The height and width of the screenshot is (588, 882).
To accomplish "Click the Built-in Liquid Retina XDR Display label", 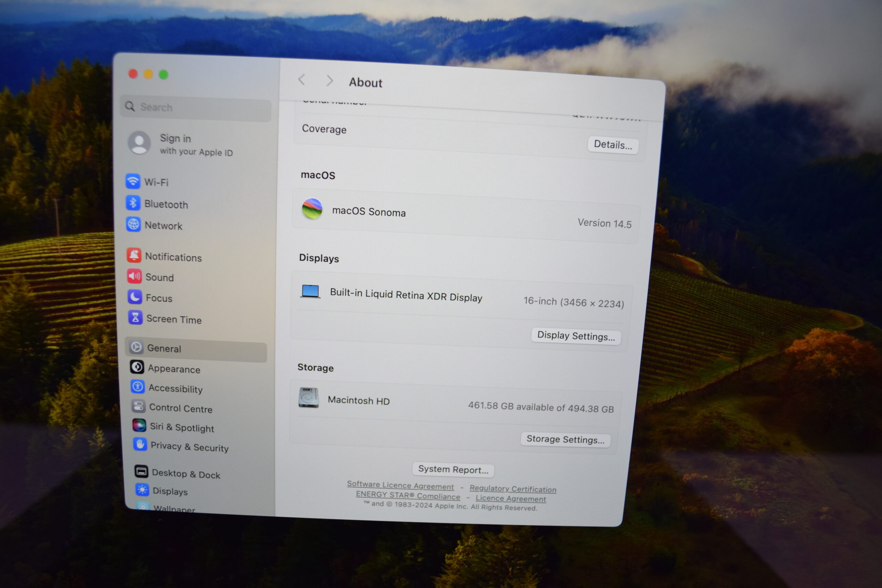I will [406, 295].
